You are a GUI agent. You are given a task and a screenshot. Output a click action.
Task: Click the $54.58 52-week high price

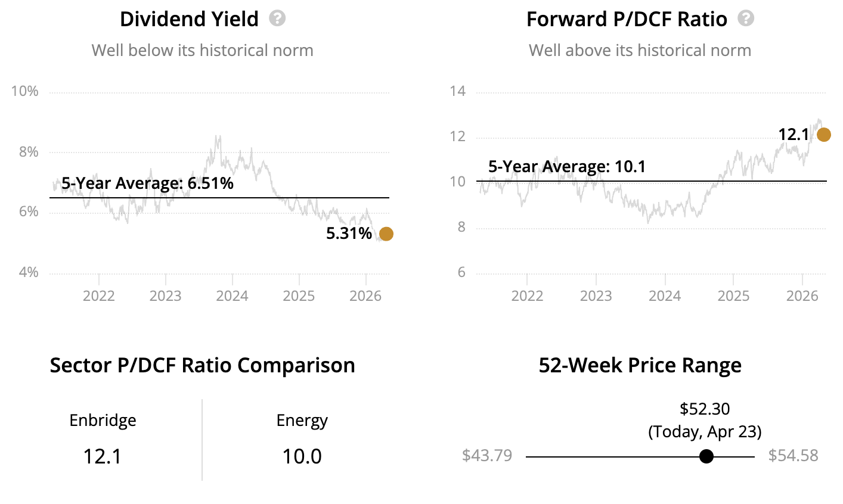[x=793, y=456]
